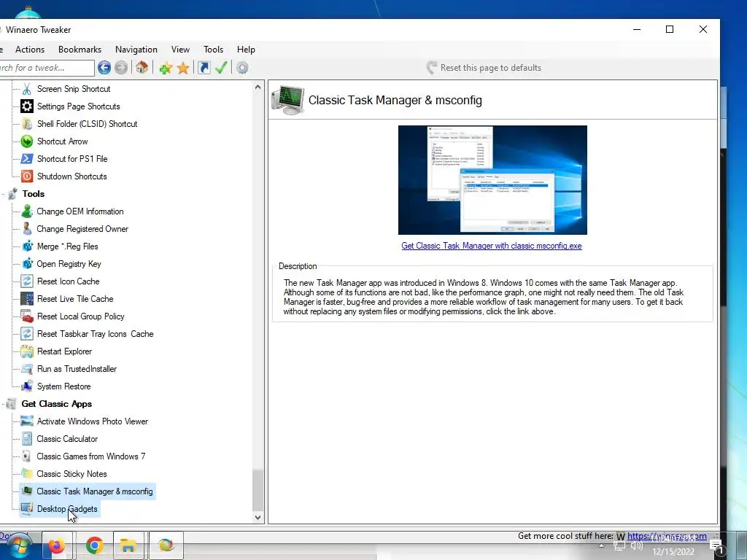The image size is (747, 560).
Task: Open bookmarks gold star icon
Action: point(183,68)
